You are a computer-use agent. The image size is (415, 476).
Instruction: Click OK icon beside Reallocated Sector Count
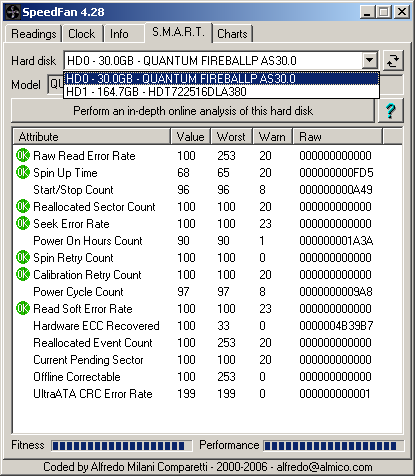coord(23,207)
